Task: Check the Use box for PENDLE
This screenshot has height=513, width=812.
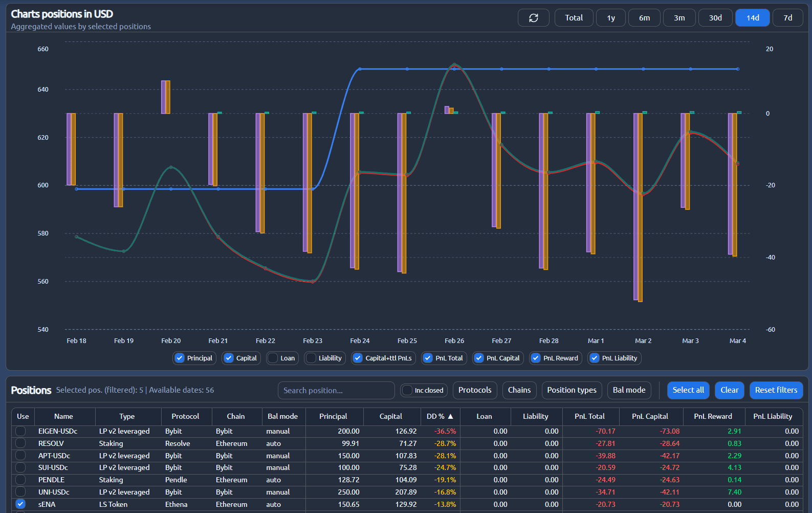Action: pos(20,480)
